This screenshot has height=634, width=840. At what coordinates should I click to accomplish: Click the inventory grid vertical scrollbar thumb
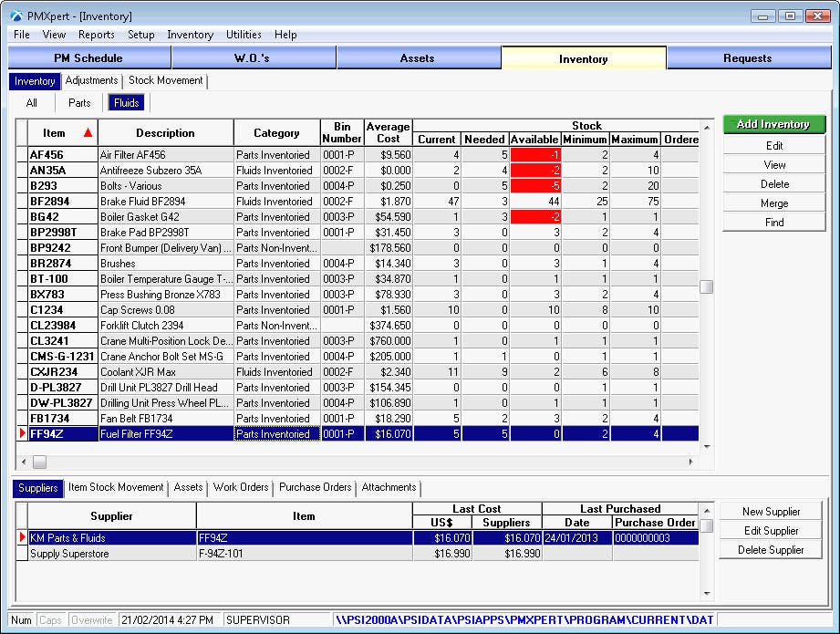(x=707, y=286)
